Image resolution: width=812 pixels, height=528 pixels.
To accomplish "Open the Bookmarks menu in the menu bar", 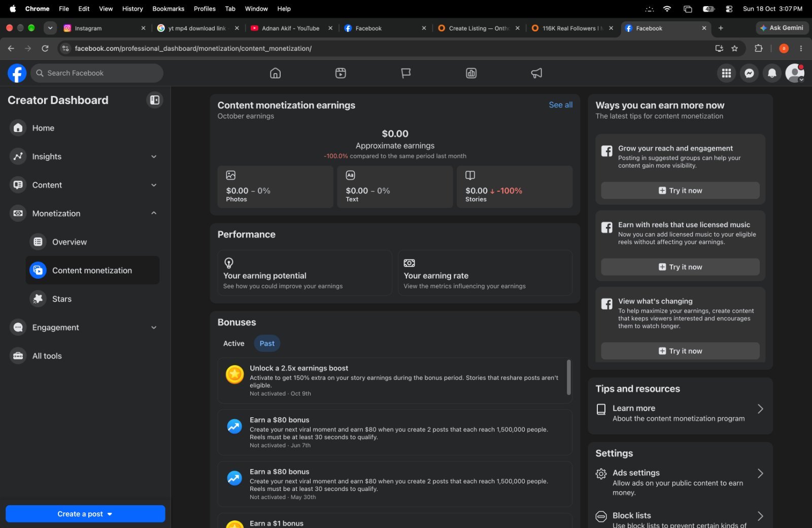I will 168,9.
